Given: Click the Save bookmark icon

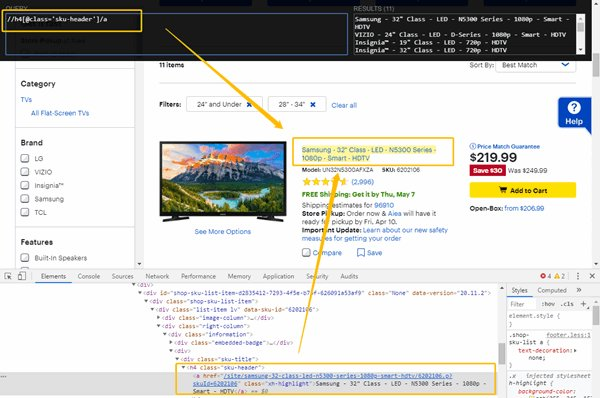Looking at the screenshot, I should (x=360, y=253).
